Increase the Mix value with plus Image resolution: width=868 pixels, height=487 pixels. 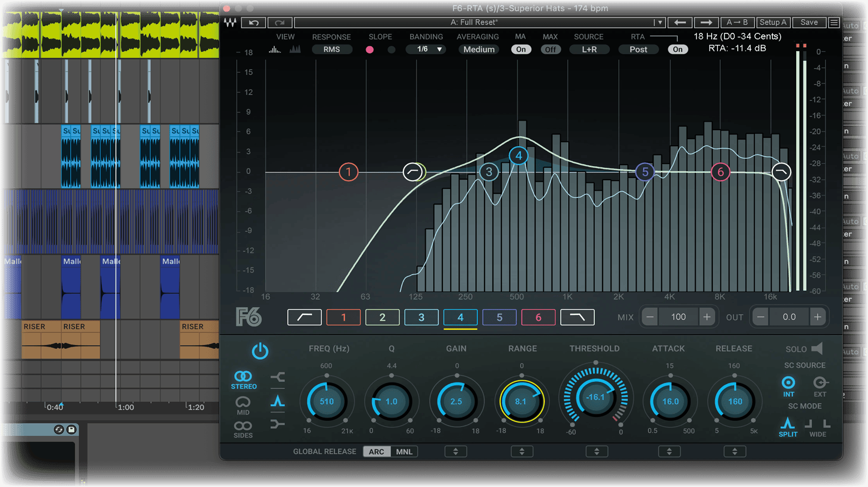[x=707, y=317]
